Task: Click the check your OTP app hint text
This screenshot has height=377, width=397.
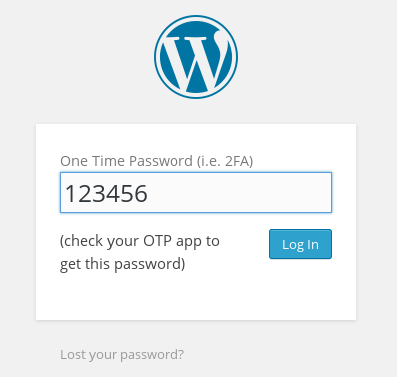Action: click(140, 252)
